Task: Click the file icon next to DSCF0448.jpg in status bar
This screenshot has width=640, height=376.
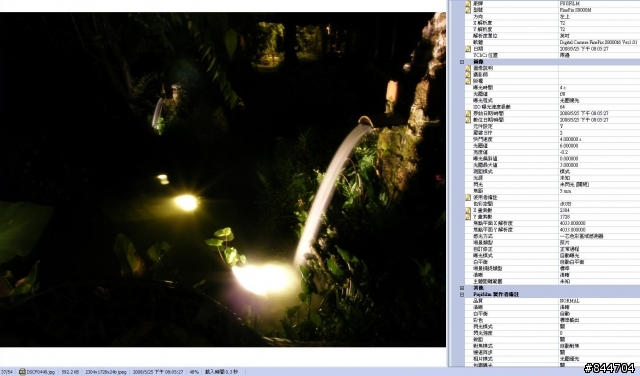Action: (22, 372)
